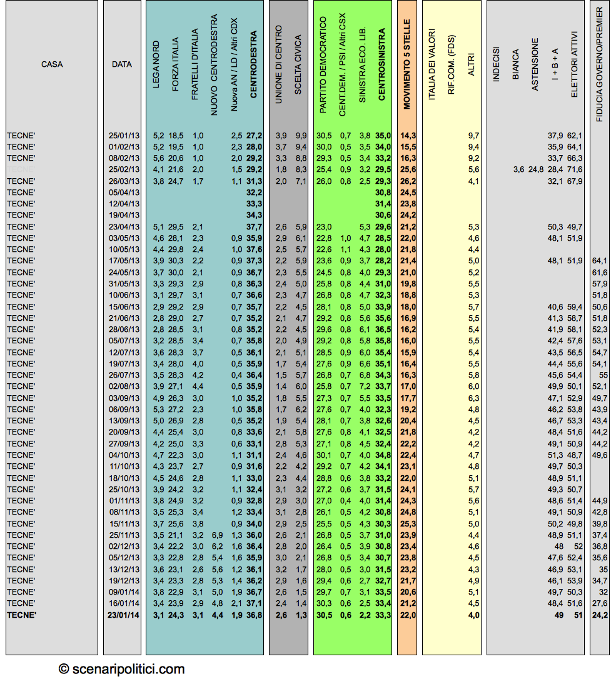Click the CENT.DEM. / PSI / Altri CSX header
The width and height of the screenshot is (616, 684).
(342, 64)
